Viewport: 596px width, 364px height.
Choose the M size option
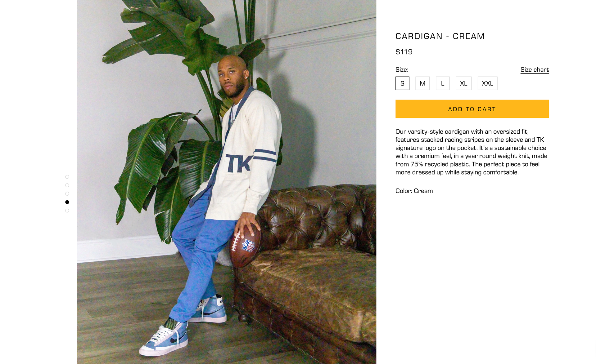click(422, 83)
